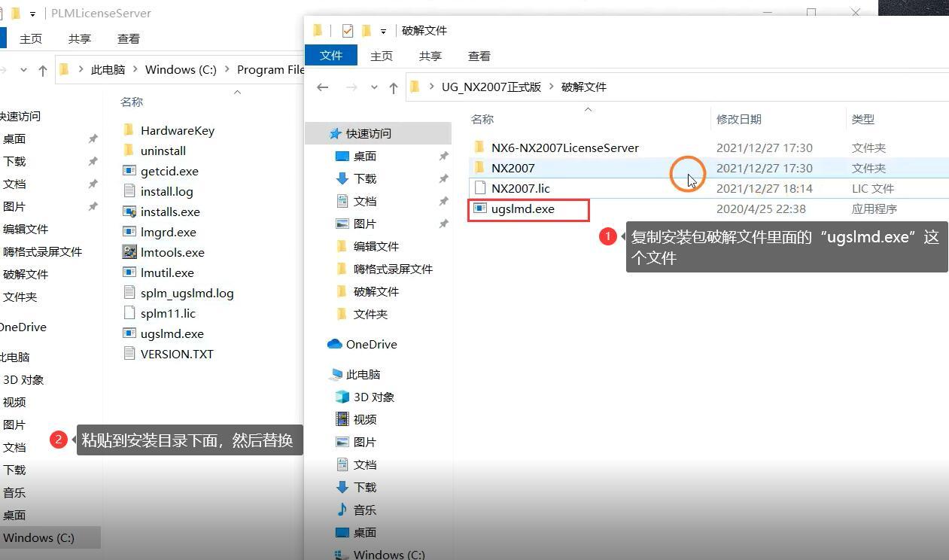The height and width of the screenshot is (560, 949).
Task: Switch to the 查看 ribbon tab
Action: (x=479, y=55)
